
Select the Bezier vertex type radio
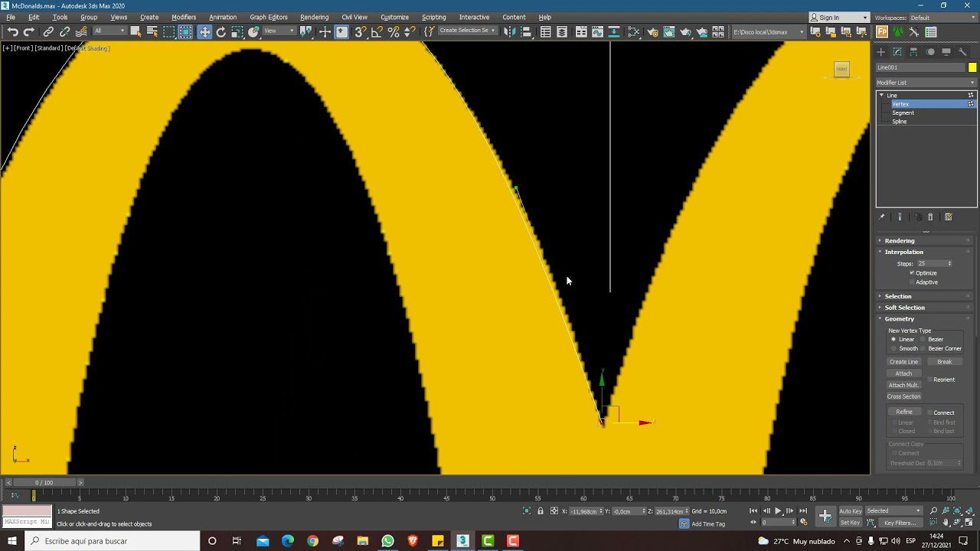point(923,340)
